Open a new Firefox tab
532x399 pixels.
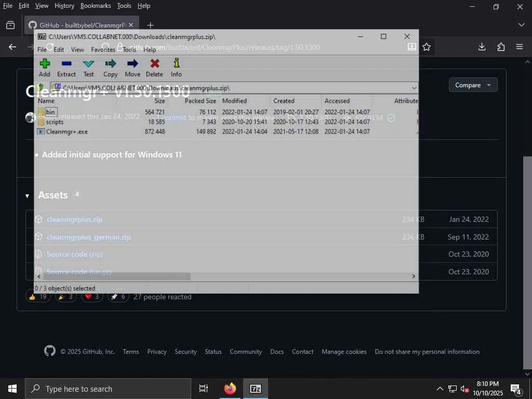[x=150, y=25]
